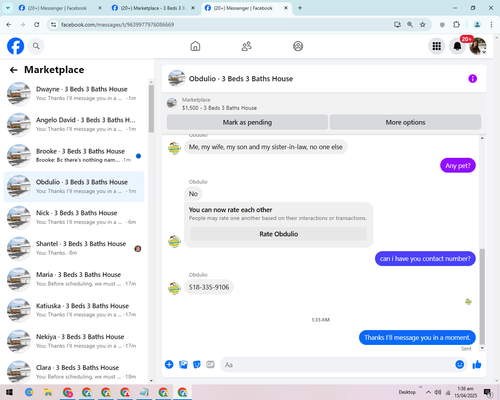
Task: Click Obdulio's avatar beside phone number
Action: (x=174, y=288)
